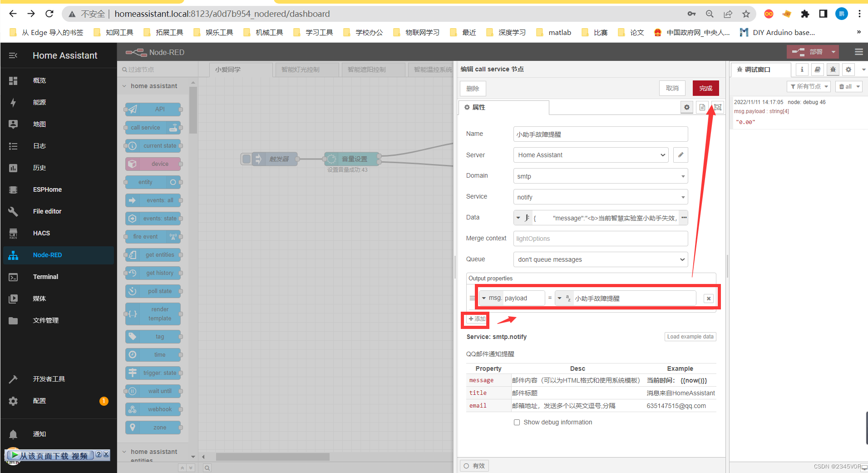Select the call service palette node
Image resolution: width=868 pixels, height=473 pixels.
(153, 128)
